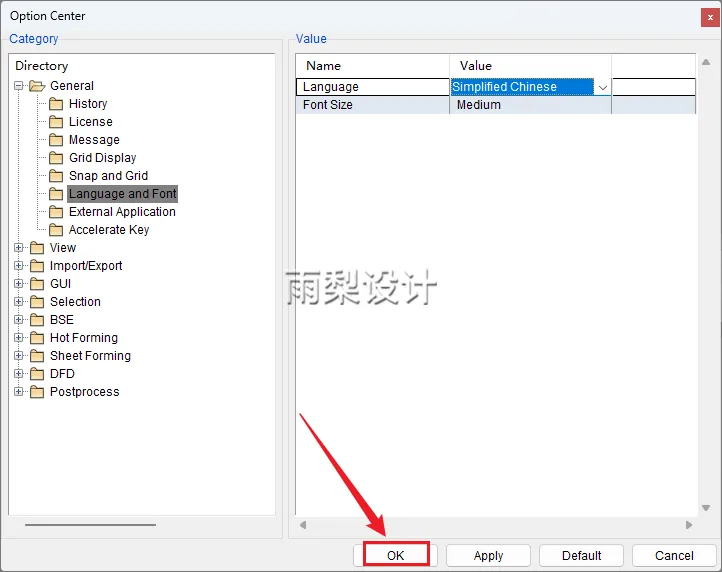722x572 pixels.
Task: Restore settings with Default button
Action: click(x=582, y=555)
